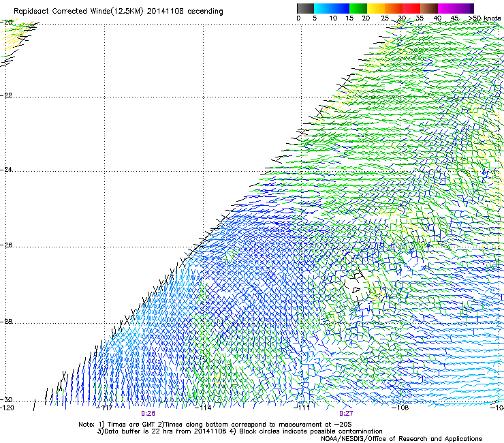Click the '-26' latitude axis label
Screen dimensions: 504x443
click(6, 245)
